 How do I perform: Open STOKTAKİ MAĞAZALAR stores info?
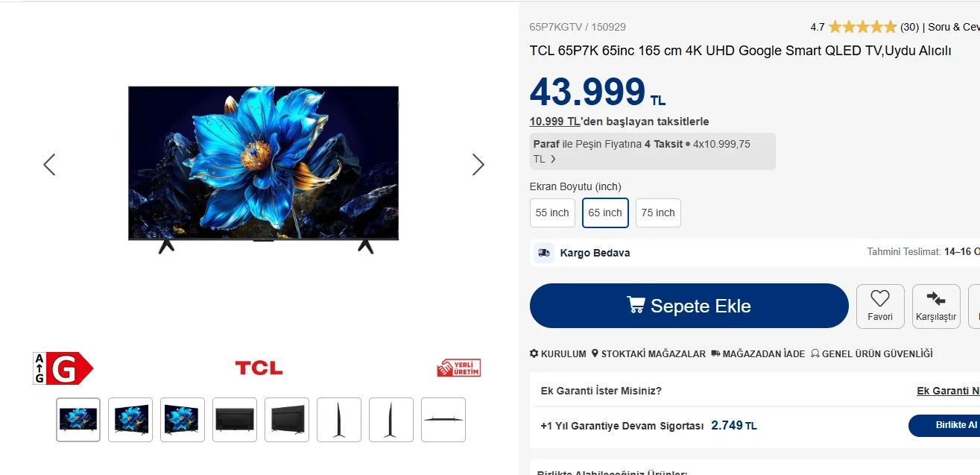pos(648,353)
